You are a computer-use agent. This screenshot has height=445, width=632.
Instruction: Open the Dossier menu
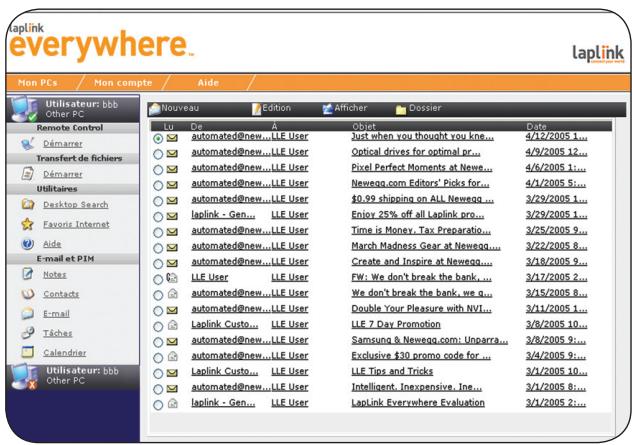pos(425,108)
